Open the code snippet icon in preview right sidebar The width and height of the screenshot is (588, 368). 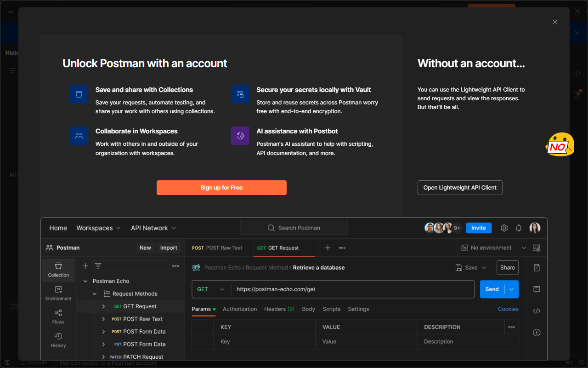click(x=537, y=311)
